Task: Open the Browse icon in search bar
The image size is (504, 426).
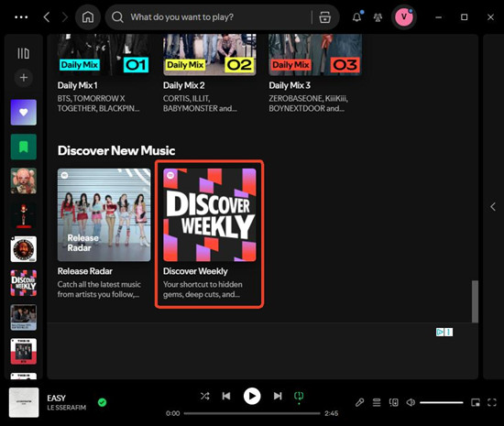Action: tap(325, 17)
